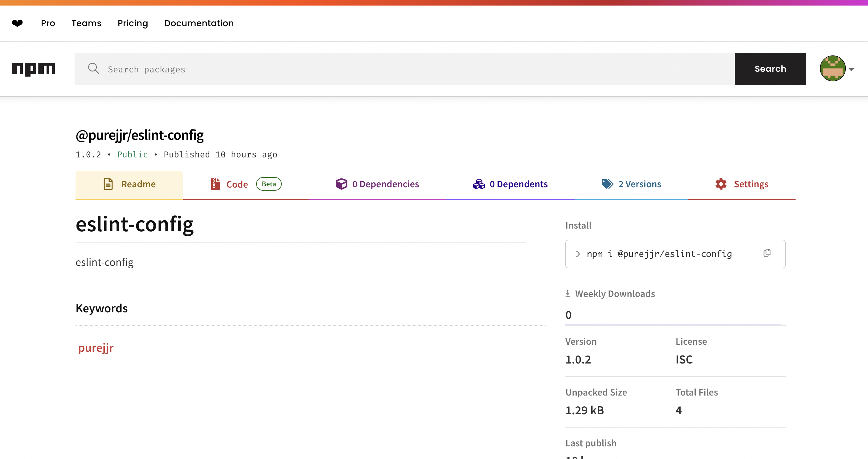Click the Dependencies box icon
868x459 pixels.
pyautogui.click(x=341, y=184)
